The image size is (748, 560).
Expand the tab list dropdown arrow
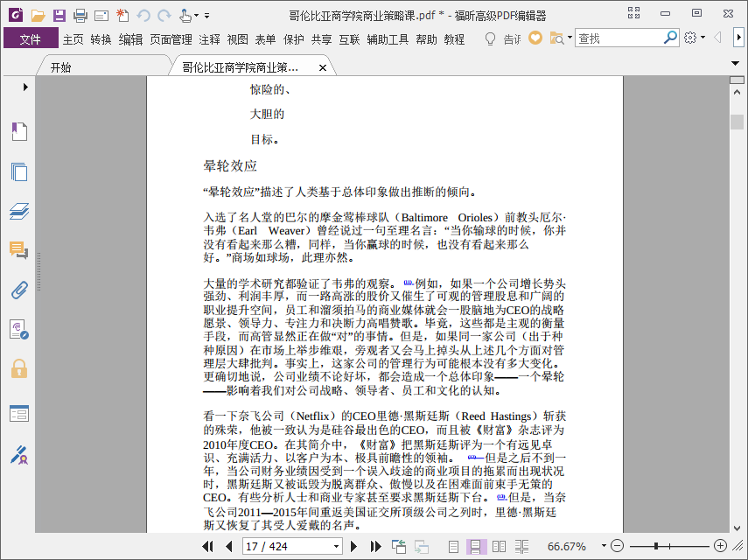click(x=735, y=64)
